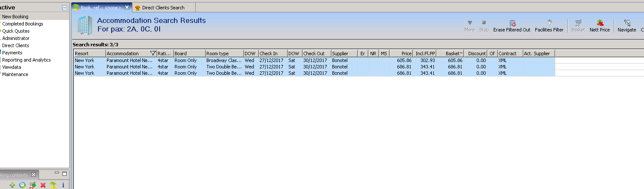
Task: Switch to the Direct Clients Search tab
Action: 163,7
